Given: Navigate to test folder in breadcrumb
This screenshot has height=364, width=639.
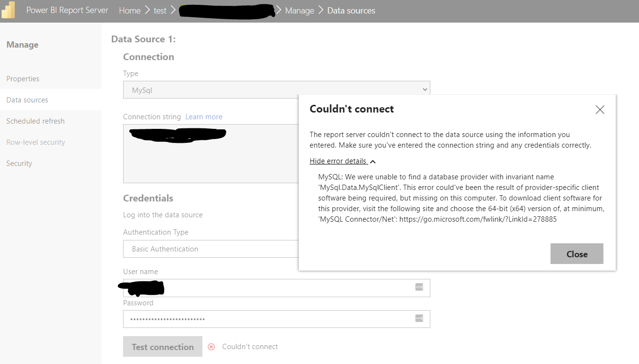Looking at the screenshot, I should 160,11.
